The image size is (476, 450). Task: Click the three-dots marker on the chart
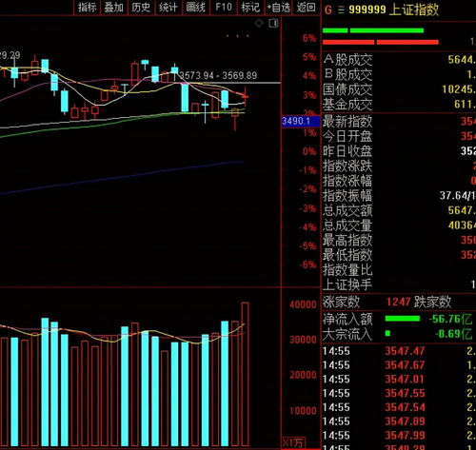tap(237, 36)
